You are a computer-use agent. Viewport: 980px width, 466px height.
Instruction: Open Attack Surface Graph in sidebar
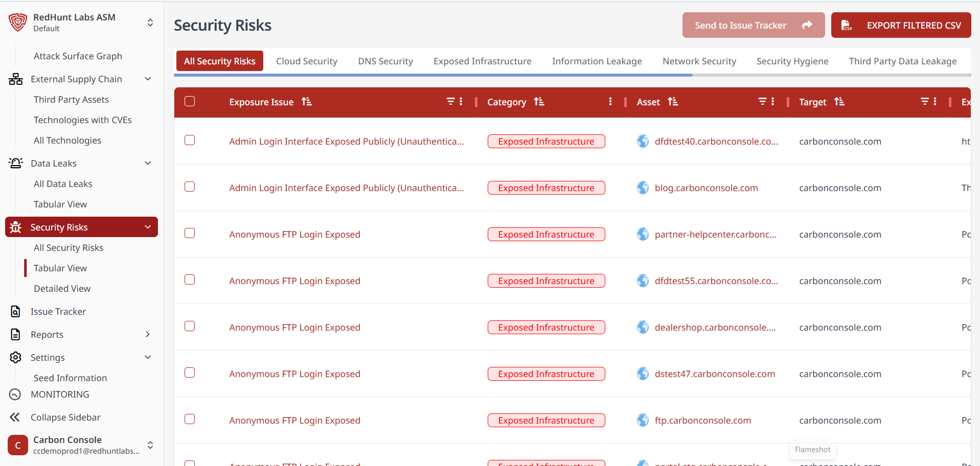tap(78, 56)
